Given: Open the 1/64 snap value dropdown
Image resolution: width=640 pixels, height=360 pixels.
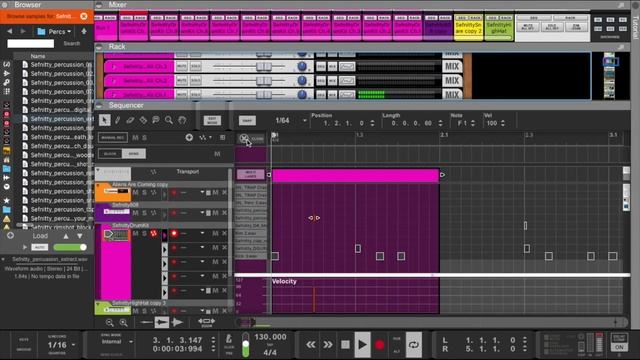Looking at the screenshot, I should pyautogui.click(x=304, y=120).
